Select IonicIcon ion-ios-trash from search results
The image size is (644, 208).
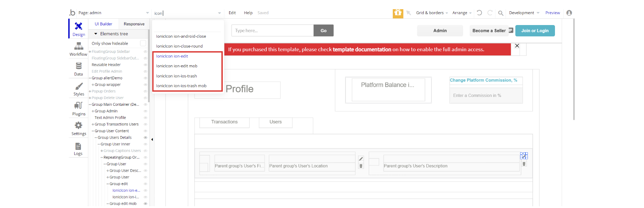point(177,76)
